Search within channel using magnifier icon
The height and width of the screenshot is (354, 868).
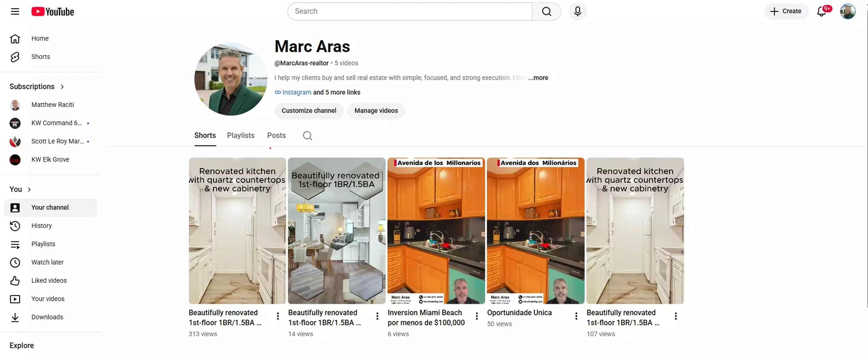(x=307, y=135)
